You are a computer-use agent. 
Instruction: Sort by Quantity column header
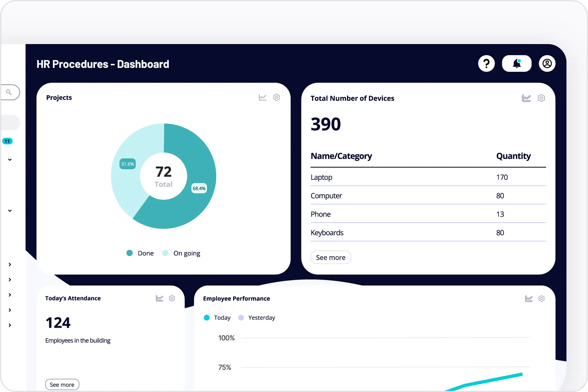tap(514, 156)
